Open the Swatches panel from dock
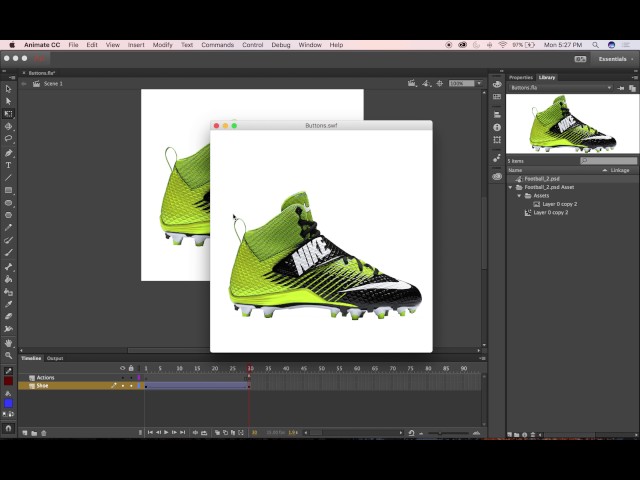This screenshot has height=480, width=640. tap(497, 97)
